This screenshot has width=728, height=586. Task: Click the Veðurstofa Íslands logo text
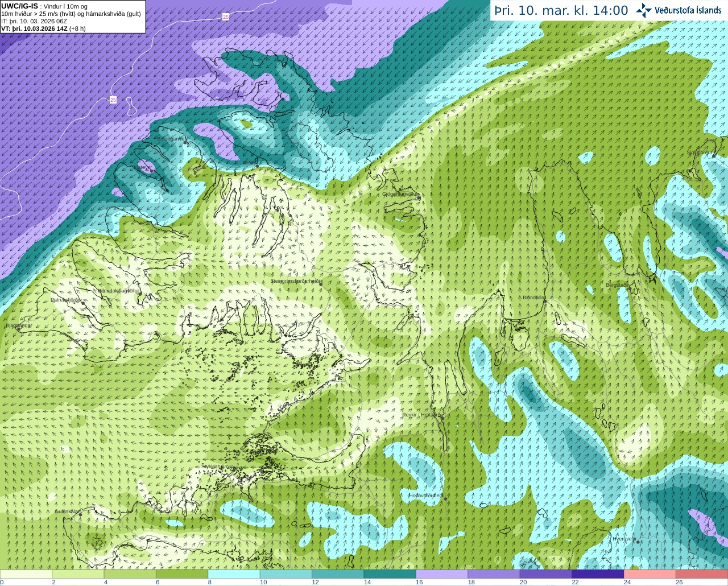click(x=688, y=10)
